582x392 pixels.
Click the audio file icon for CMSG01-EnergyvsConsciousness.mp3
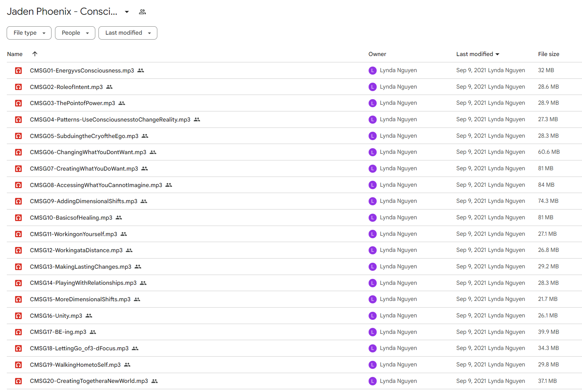pos(18,70)
